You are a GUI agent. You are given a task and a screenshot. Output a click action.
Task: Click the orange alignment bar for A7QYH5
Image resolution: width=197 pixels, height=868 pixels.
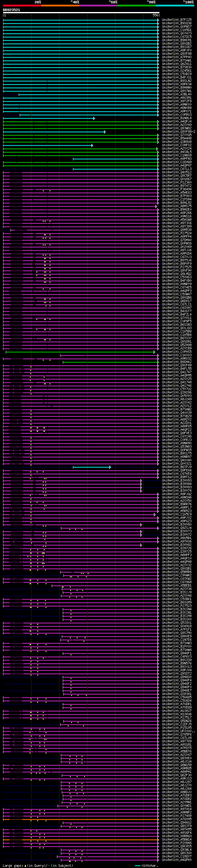coord(81,819)
